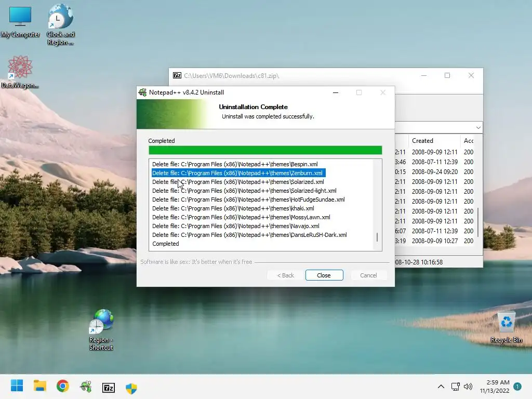Select the final Completed log line
This screenshot has height=399, width=532.
pos(166,244)
